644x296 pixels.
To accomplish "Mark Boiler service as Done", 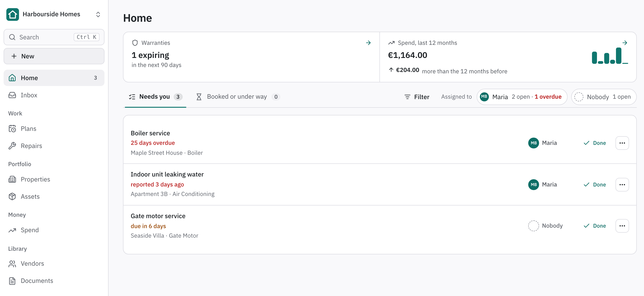I will [595, 143].
